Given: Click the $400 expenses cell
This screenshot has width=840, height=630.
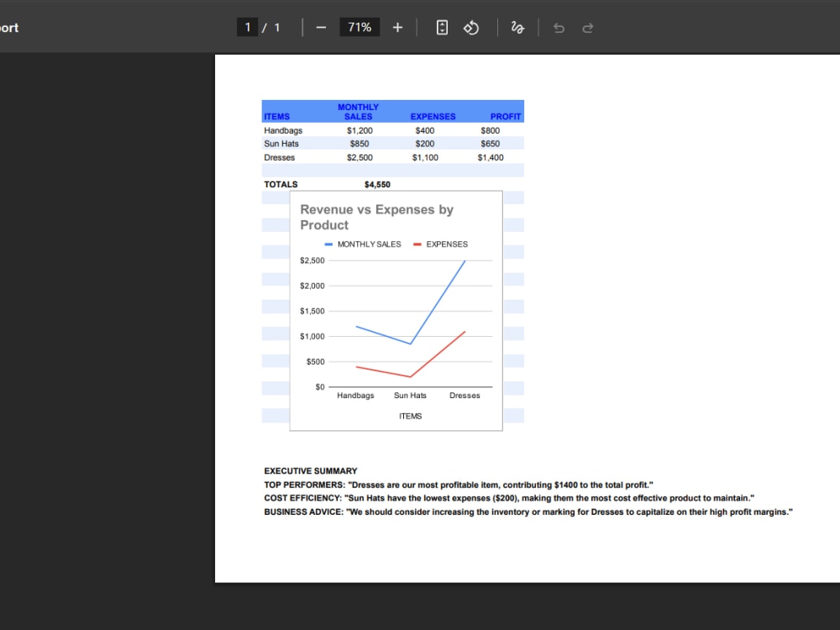Looking at the screenshot, I should pos(425,130).
